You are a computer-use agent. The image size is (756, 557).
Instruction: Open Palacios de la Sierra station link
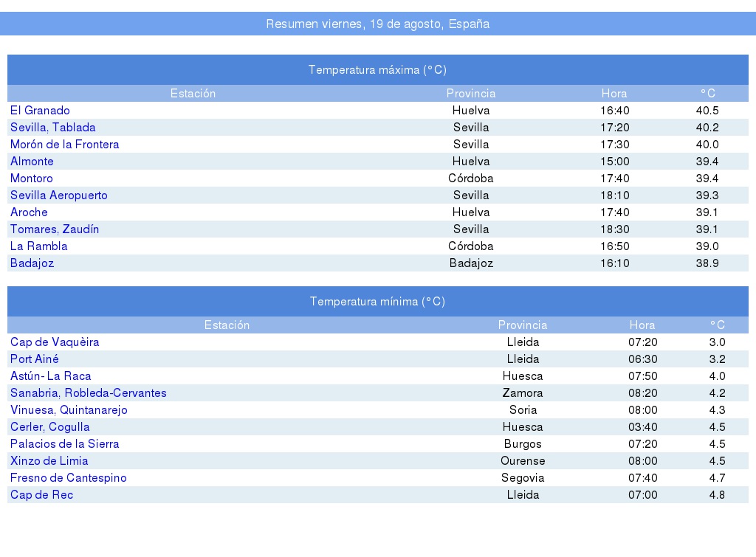click(65, 444)
